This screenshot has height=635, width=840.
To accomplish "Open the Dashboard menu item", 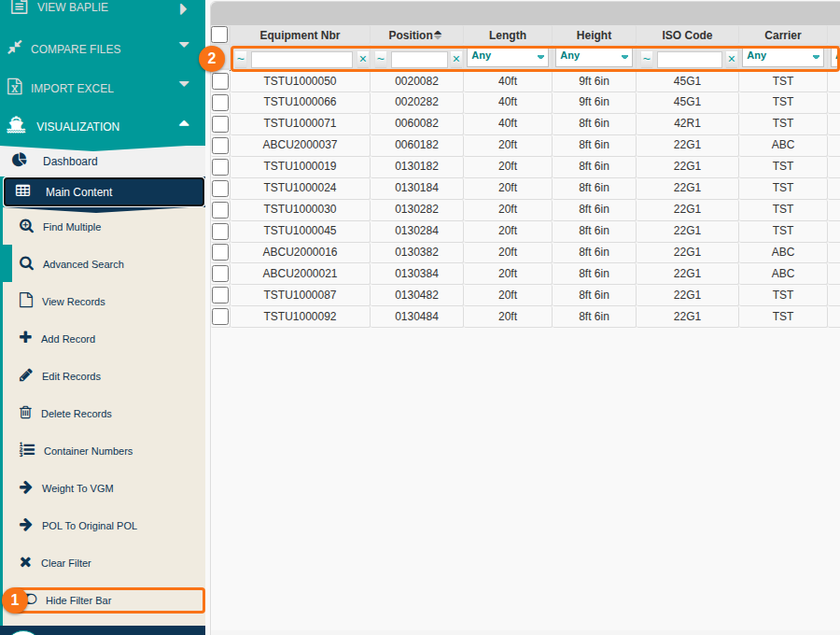I will tap(103, 162).
